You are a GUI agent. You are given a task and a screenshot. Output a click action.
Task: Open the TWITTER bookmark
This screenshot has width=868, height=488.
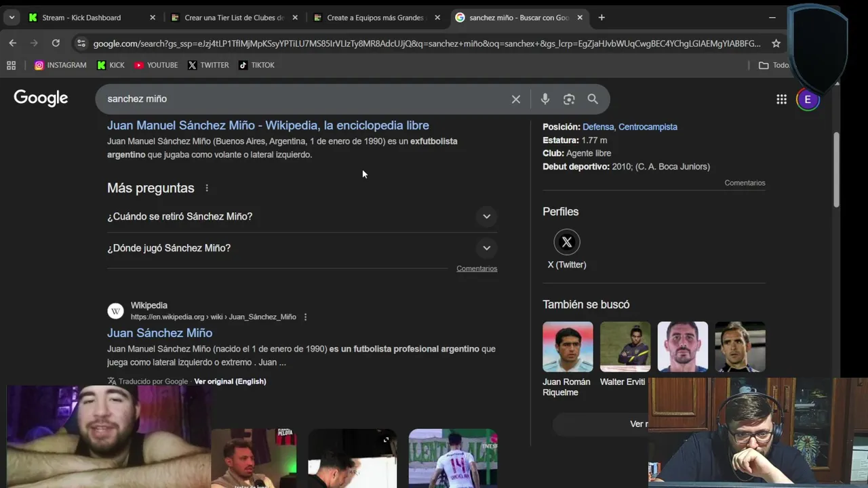208,65
